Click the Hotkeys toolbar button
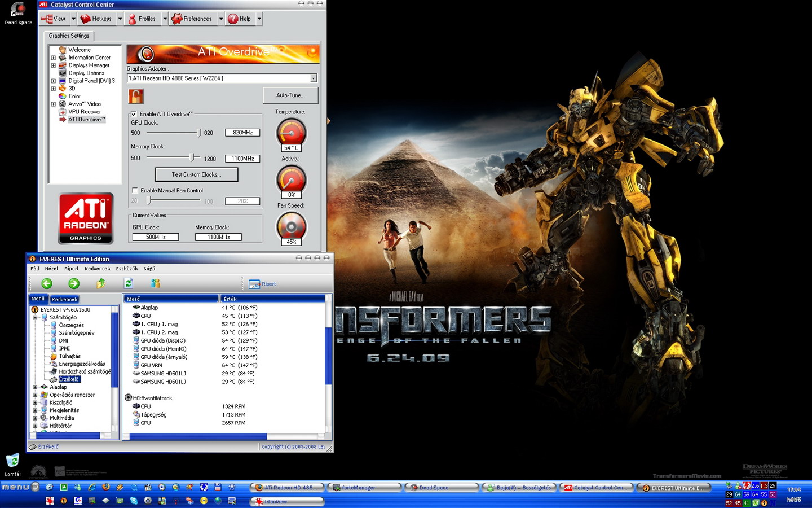812x508 pixels. coord(96,19)
